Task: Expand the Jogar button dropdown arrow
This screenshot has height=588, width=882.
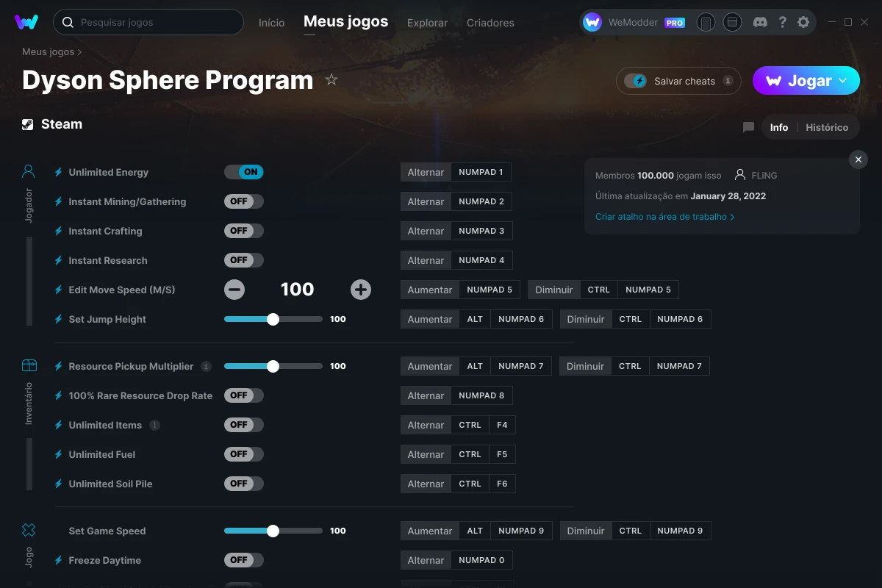Action: (843, 80)
